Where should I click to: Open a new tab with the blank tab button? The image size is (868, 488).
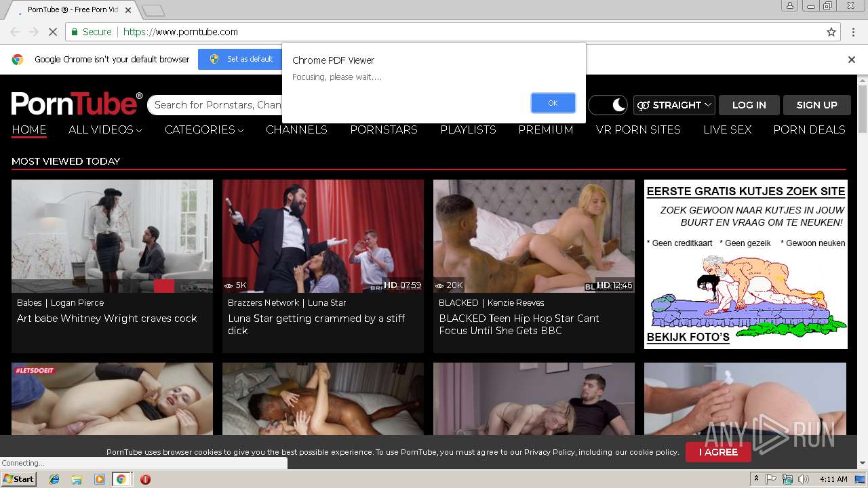coord(153,10)
